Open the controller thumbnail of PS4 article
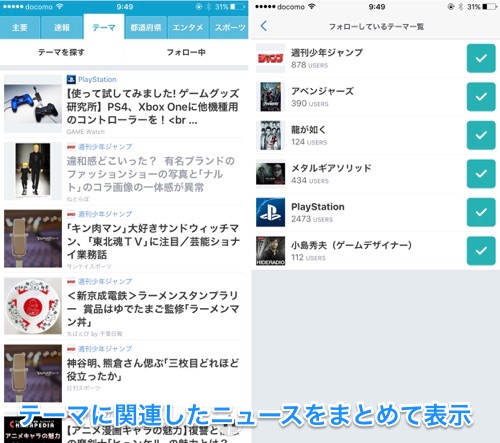The height and width of the screenshot is (443, 500). 33,104
